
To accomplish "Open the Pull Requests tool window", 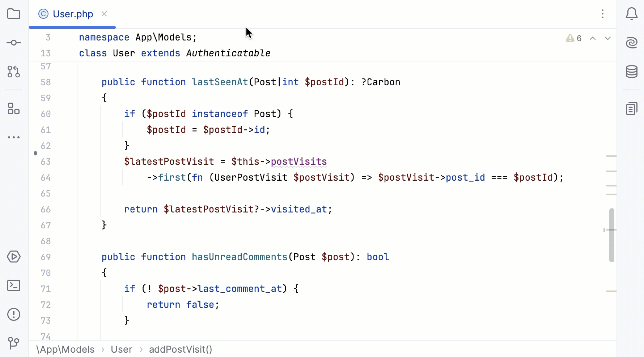I will 14,72.
